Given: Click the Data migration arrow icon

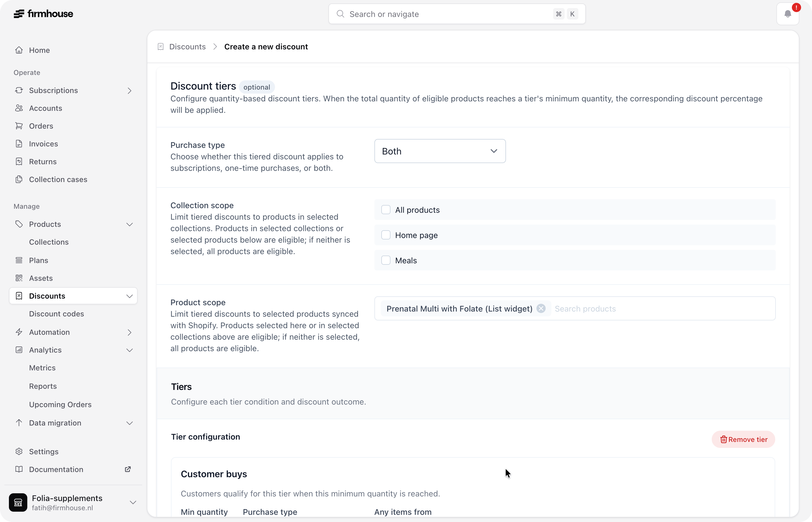Looking at the screenshot, I should pyautogui.click(x=19, y=423).
